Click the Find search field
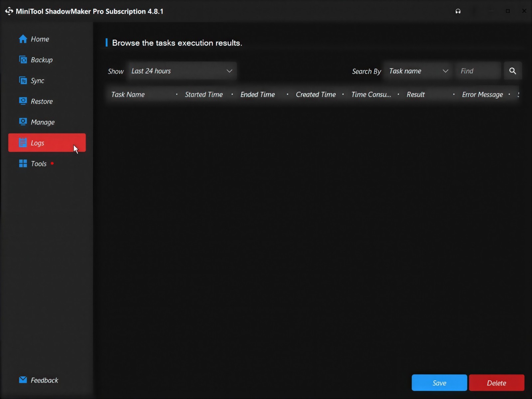Screen dimensions: 532x399 [x=478, y=71]
